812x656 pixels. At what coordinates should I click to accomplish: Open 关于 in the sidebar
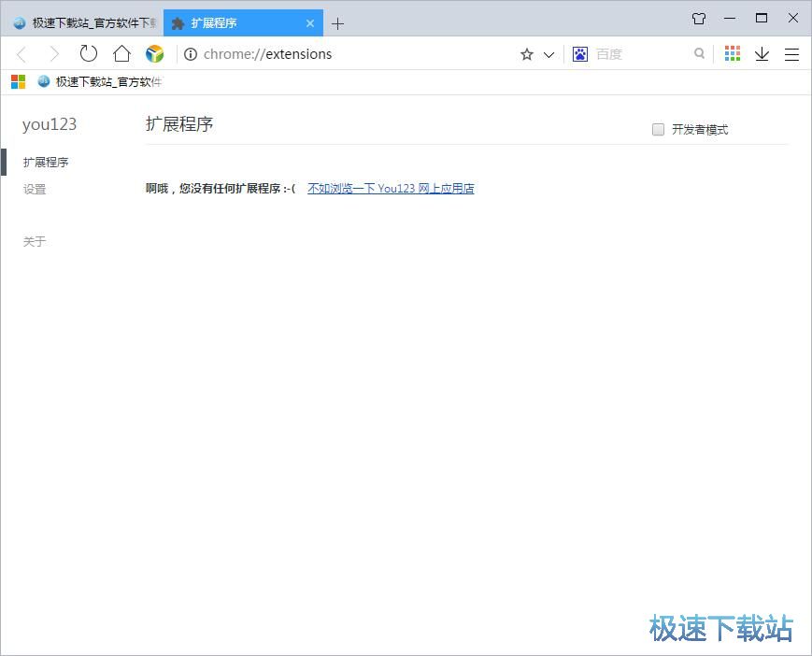pyautogui.click(x=35, y=242)
